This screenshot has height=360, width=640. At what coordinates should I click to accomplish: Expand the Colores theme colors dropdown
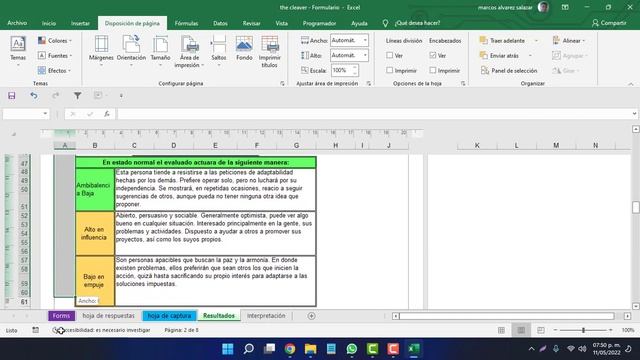pyautogui.click(x=55, y=40)
